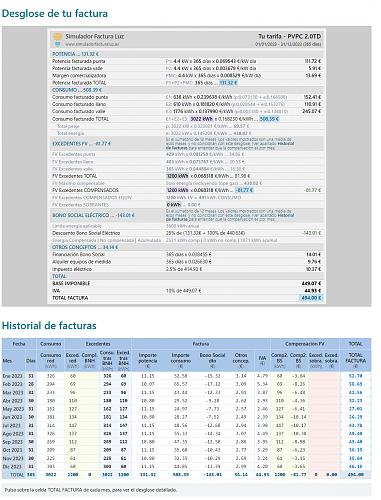Open Sep 2023 TOTAL FACTURA cell
The image size is (381, 500).
click(x=355, y=442)
